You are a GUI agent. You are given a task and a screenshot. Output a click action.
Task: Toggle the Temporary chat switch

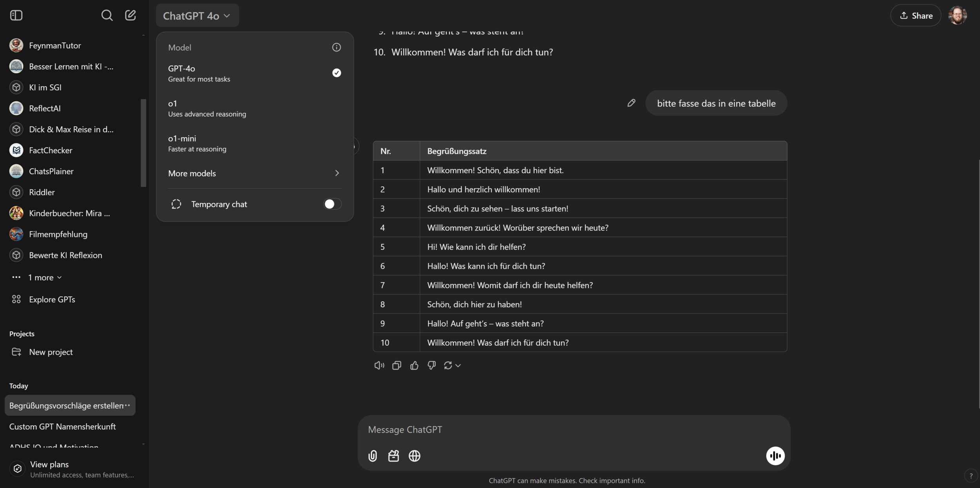click(x=332, y=204)
